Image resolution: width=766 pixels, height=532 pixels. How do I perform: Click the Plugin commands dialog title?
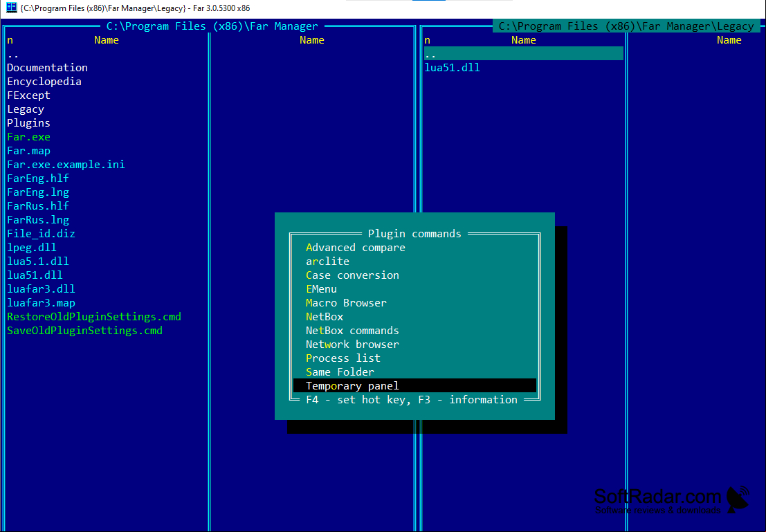(414, 234)
